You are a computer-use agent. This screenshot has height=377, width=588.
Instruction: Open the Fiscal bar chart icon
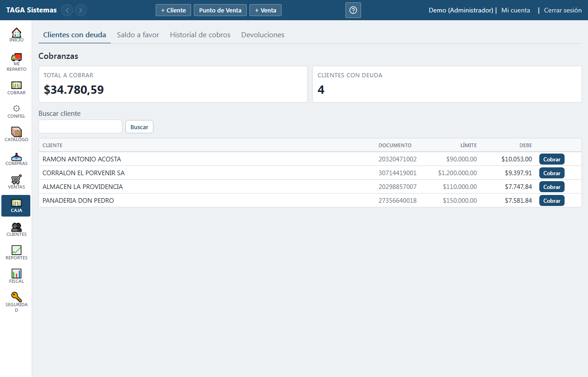click(x=16, y=276)
